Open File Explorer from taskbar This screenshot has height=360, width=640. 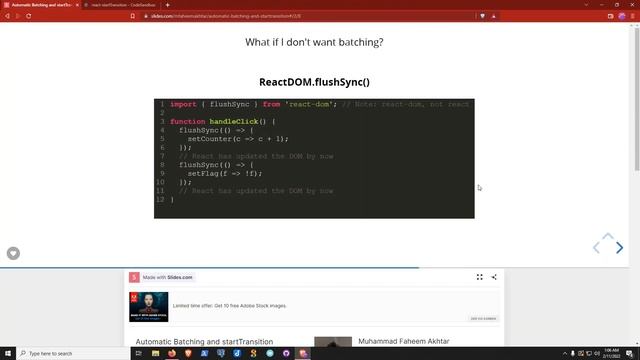click(156, 353)
